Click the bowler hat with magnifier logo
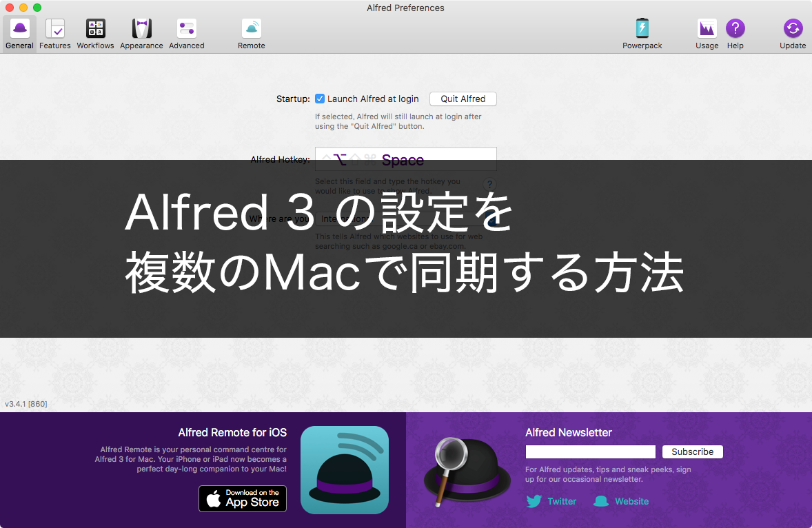 (467, 471)
